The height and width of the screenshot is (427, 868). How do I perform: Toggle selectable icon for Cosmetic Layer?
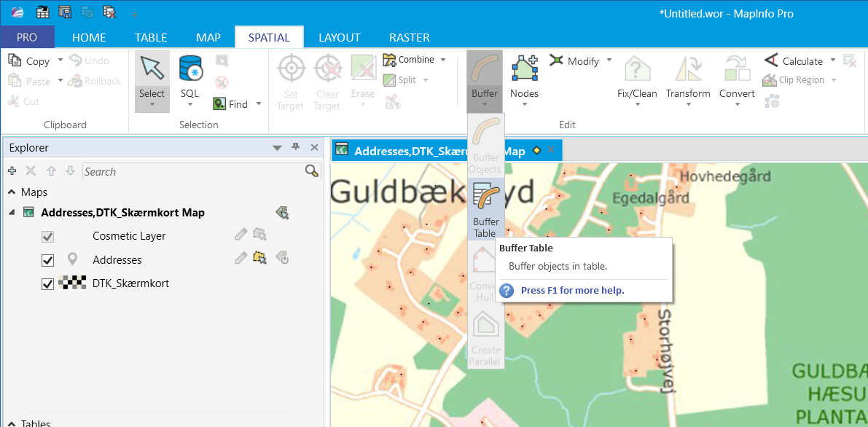[x=260, y=235]
